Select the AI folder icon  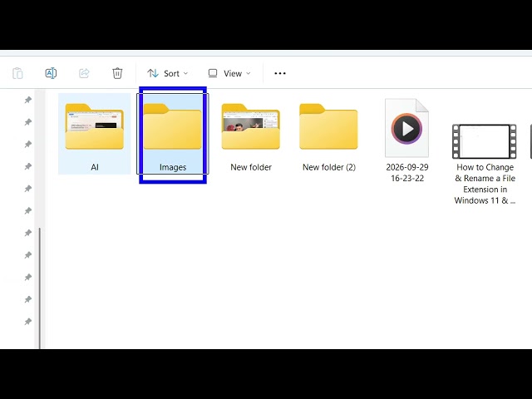click(x=95, y=127)
